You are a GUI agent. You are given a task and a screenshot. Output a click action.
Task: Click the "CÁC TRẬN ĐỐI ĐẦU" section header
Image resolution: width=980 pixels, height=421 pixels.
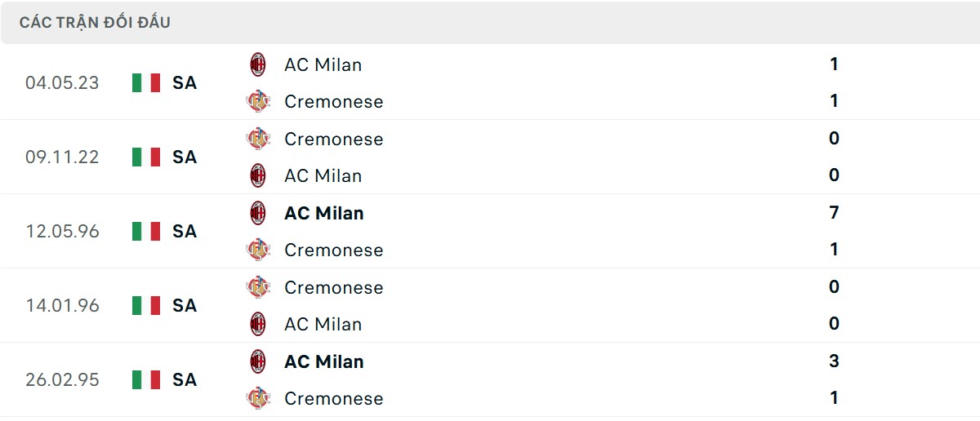[x=95, y=23]
